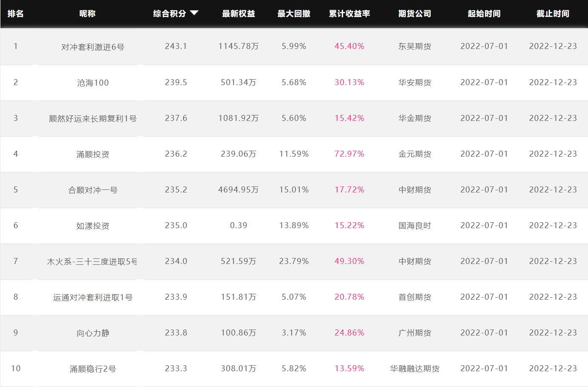Select the 17.72% return rate
Image resolution: width=588 pixels, height=387 pixels.
350,189
